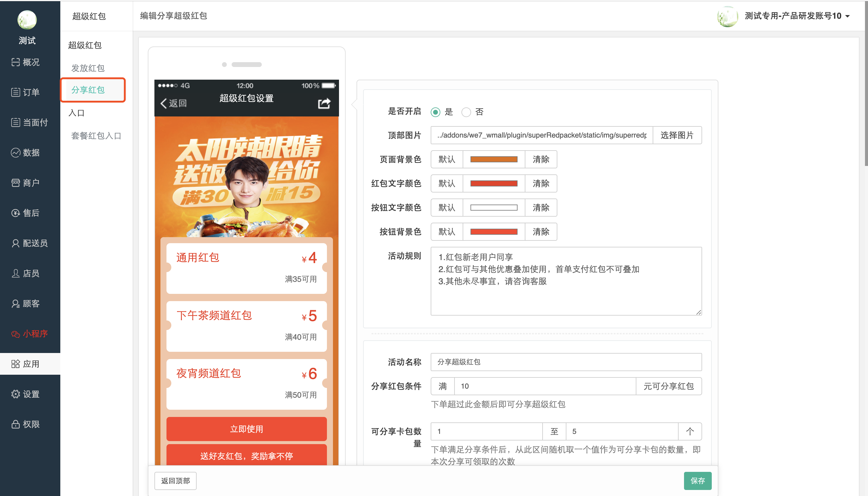Click the 活动规则 textarea resize handle
This screenshot has width=868, height=496.
[699, 312]
